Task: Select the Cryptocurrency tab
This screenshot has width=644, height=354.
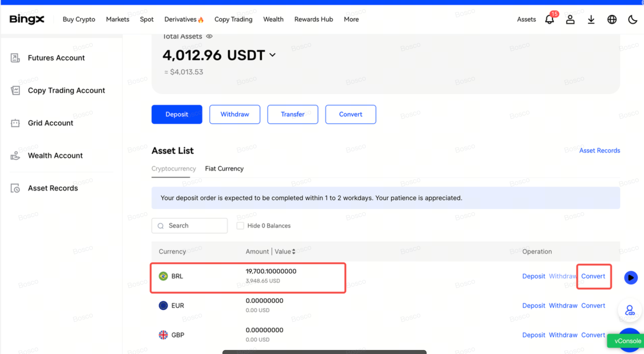Action: (174, 168)
